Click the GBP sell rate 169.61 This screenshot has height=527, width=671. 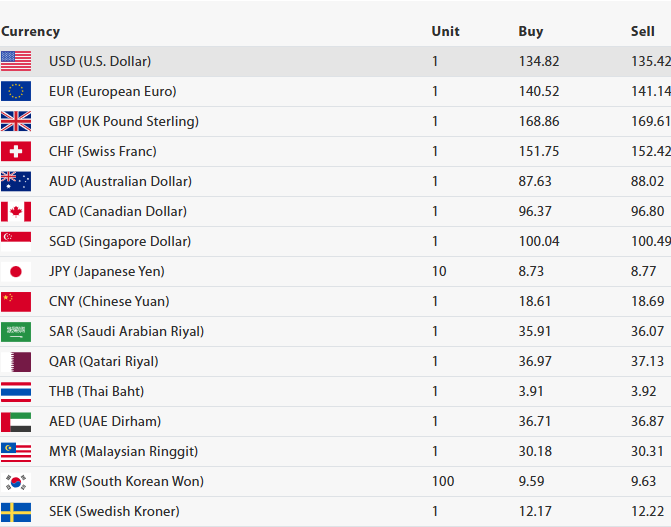tap(651, 121)
